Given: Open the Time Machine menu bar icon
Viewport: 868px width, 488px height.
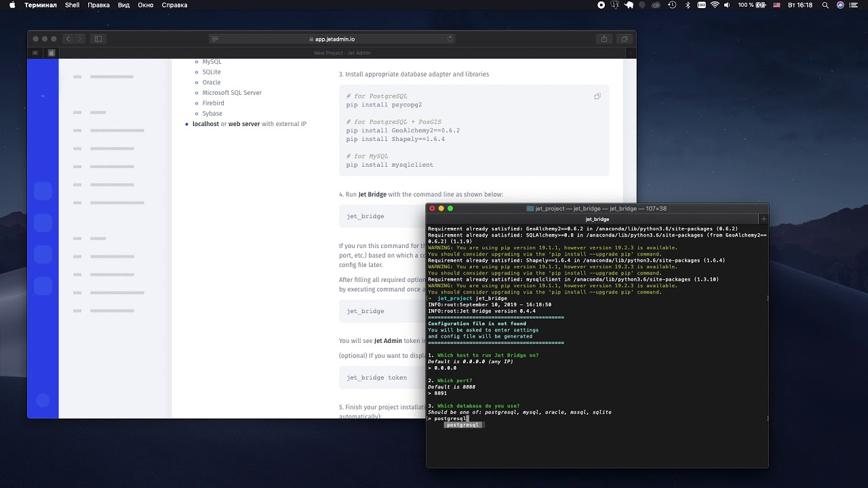Looking at the screenshot, I should tap(672, 5).
